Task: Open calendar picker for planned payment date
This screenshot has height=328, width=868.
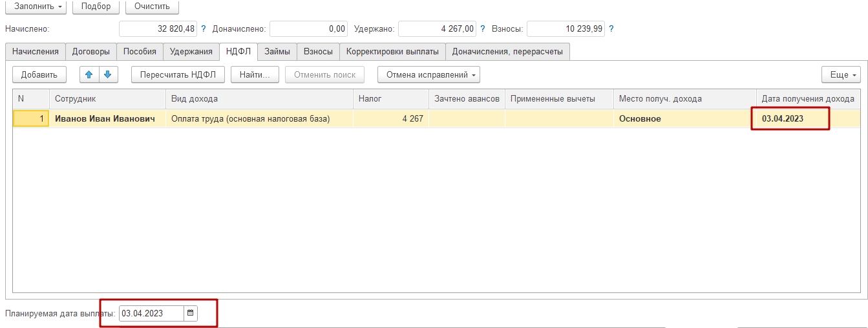Action: tap(191, 313)
